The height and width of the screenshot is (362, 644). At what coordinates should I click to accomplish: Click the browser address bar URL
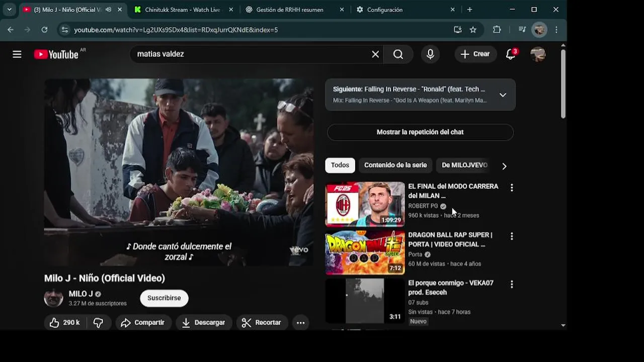pyautogui.click(x=176, y=30)
